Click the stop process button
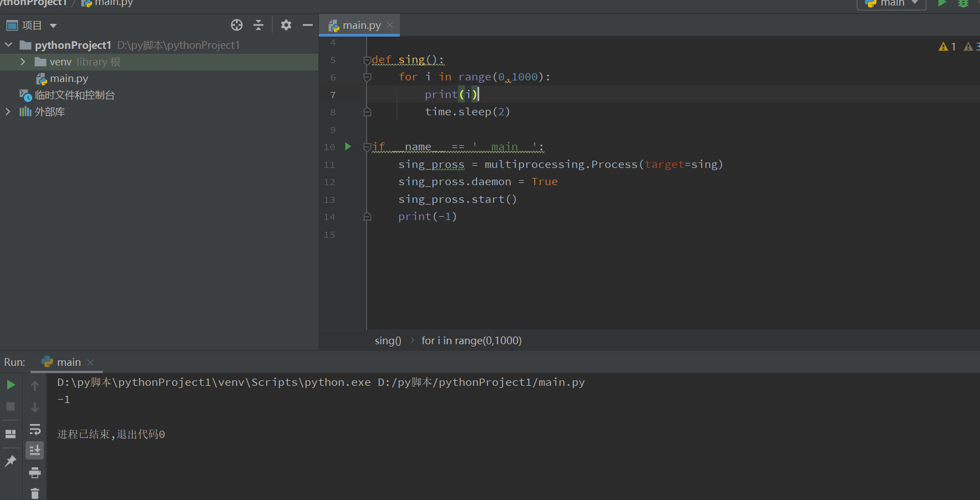980x500 pixels. (x=11, y=406)
